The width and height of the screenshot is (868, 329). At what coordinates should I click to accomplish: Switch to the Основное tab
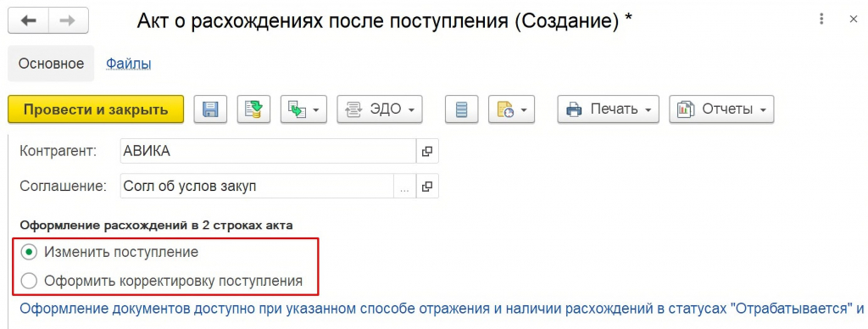click(51, 64)
